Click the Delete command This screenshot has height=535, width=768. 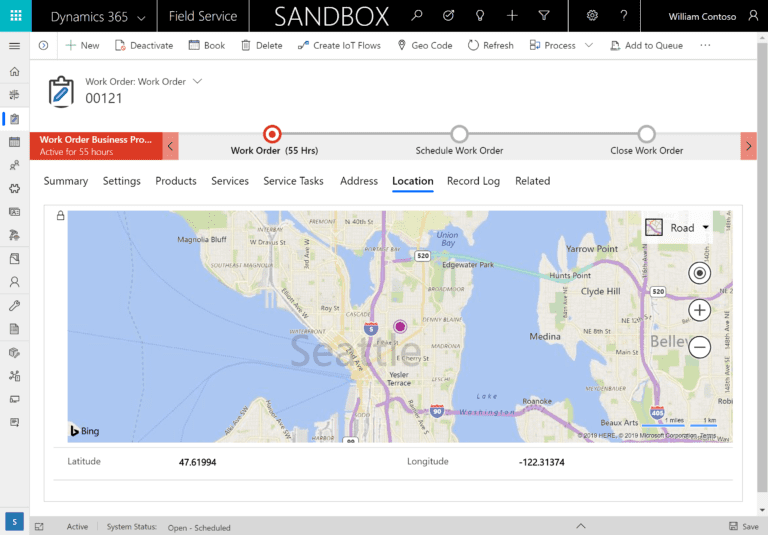click(x=262, y=46)
